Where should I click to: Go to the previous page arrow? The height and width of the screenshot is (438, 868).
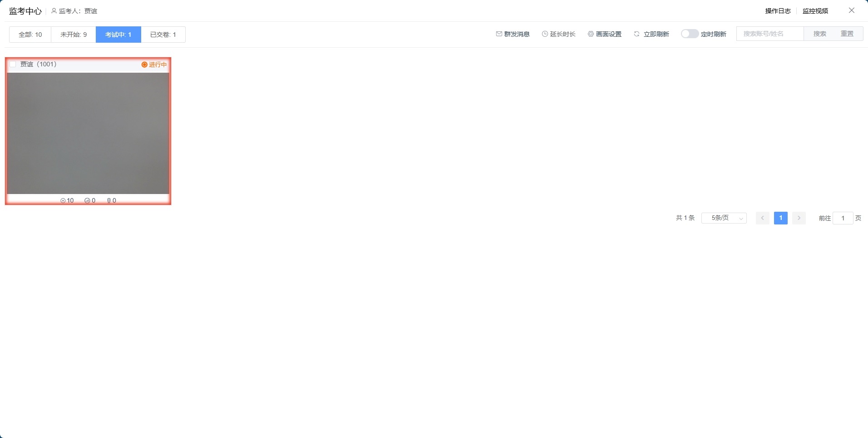point(762,218)
